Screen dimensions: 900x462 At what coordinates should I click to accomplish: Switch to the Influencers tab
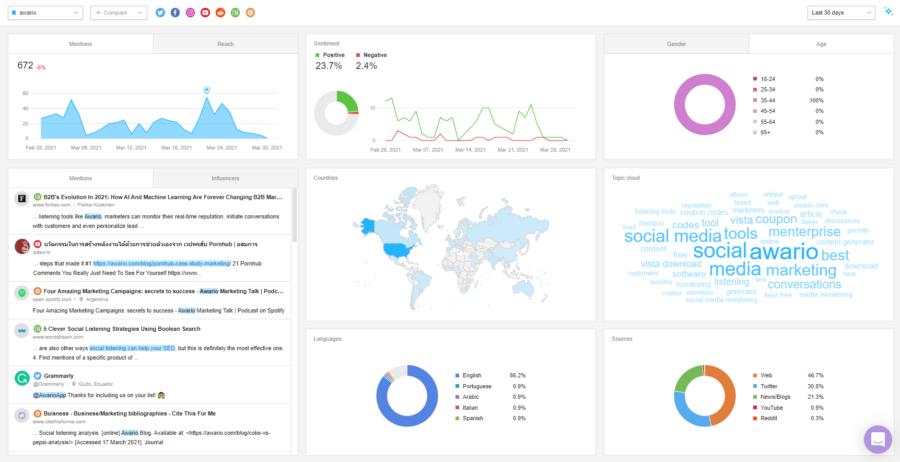click(x=226, y=178)
